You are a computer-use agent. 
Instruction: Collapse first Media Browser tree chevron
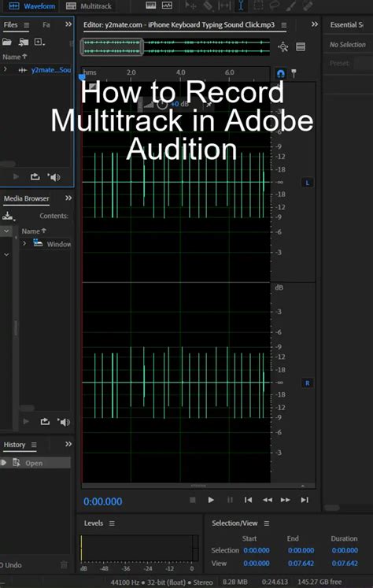6,231
